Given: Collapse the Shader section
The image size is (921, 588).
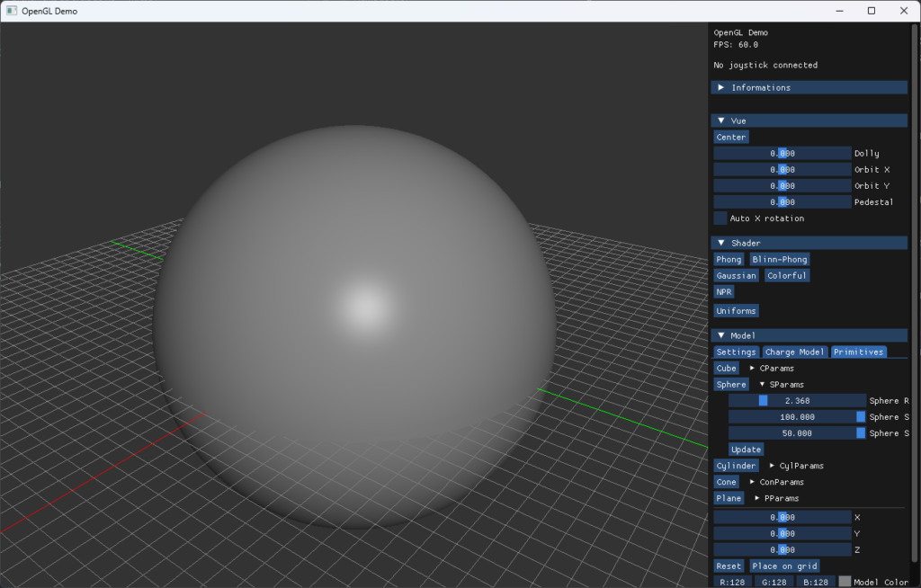Looking at the screenshot, I should click(x=809, y=243).
